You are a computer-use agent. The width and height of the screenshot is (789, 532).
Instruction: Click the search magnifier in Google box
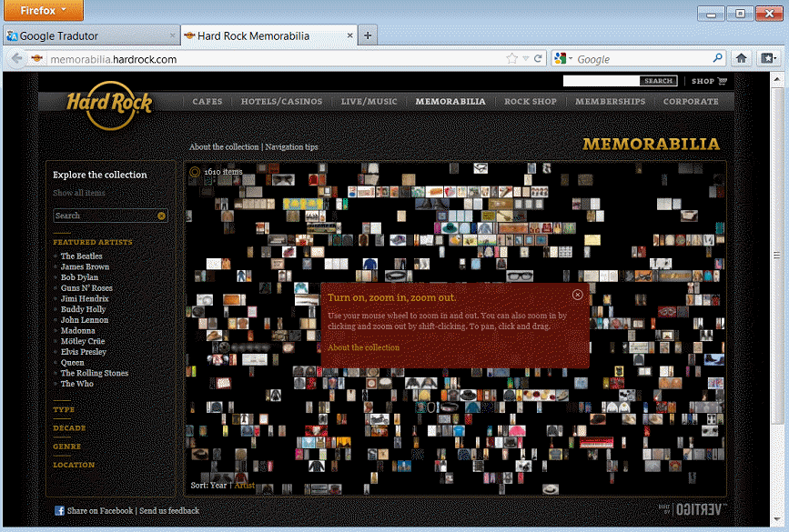pos(717,58)
